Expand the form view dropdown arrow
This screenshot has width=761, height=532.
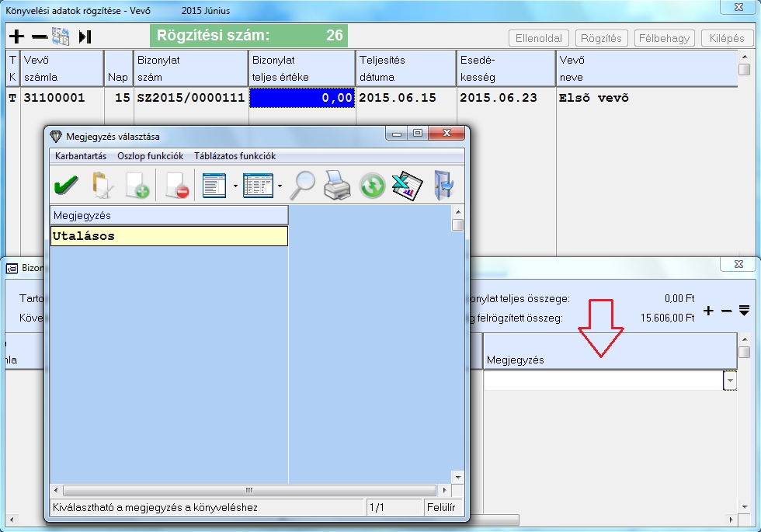(235, 186)
